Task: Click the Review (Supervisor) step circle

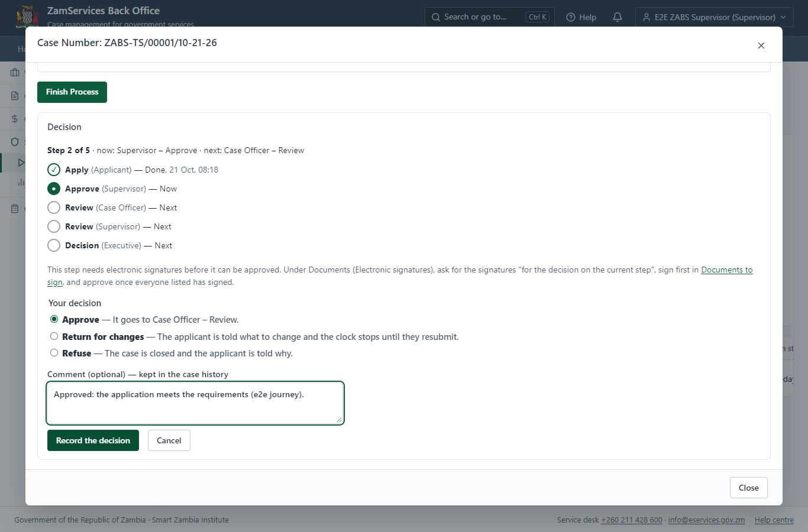Action: point(54,226)
